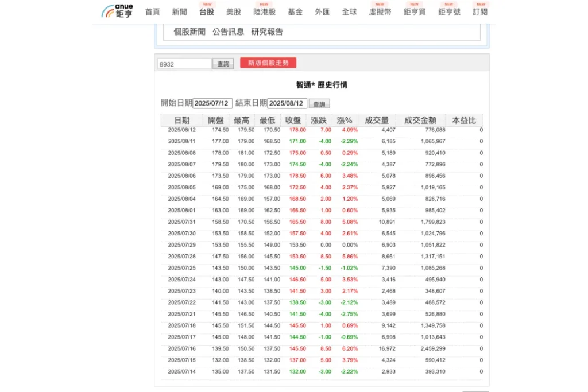588x392 pixels.
Task: Click the date cell 2025/08/11
Action: 182,142
